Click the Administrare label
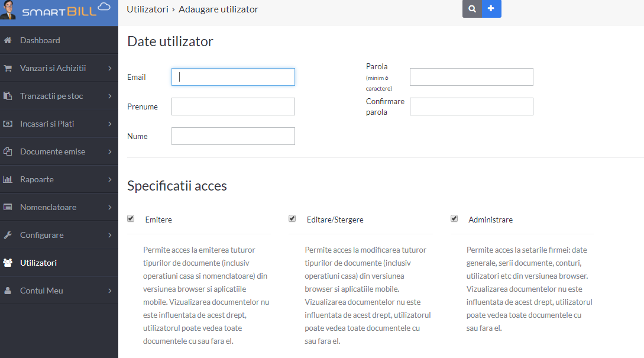 (490, 220)
